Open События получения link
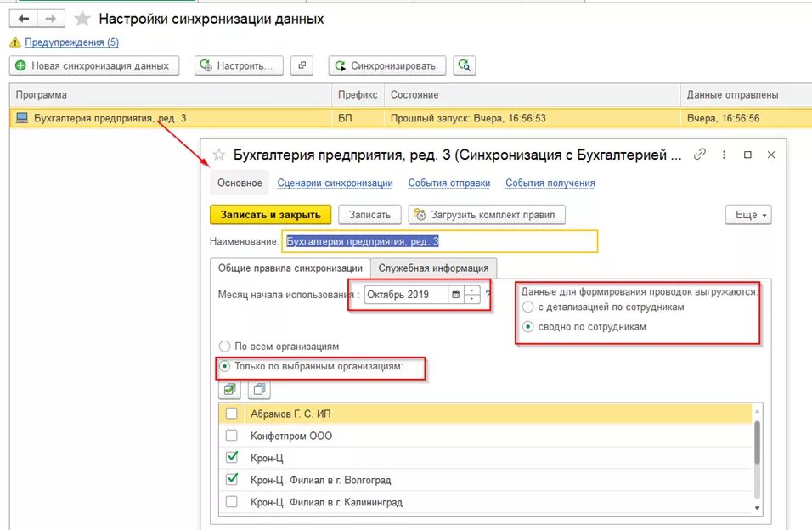 550,183
